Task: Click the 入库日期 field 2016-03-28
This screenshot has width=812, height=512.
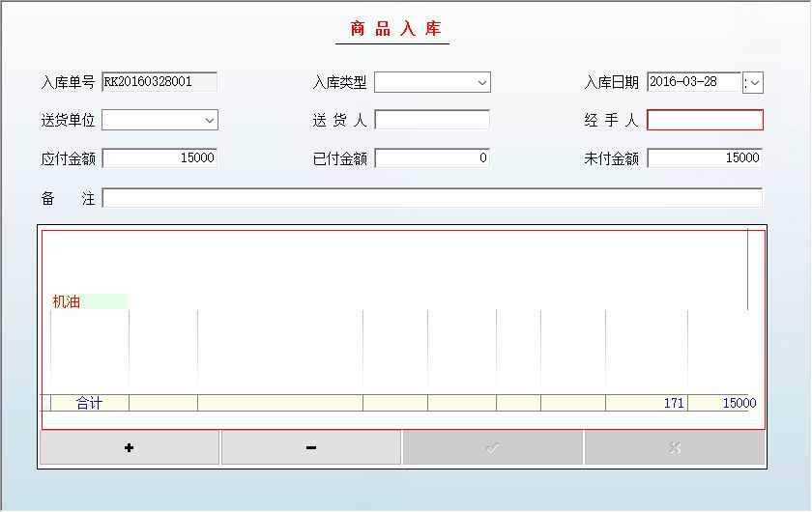Action: pyautogui.click(x=694, y=82)
